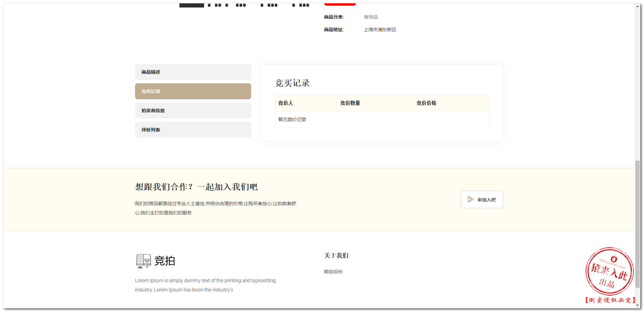Open the 前往后台 link
The image size is (644, 312).
click(x=333, y=272)
